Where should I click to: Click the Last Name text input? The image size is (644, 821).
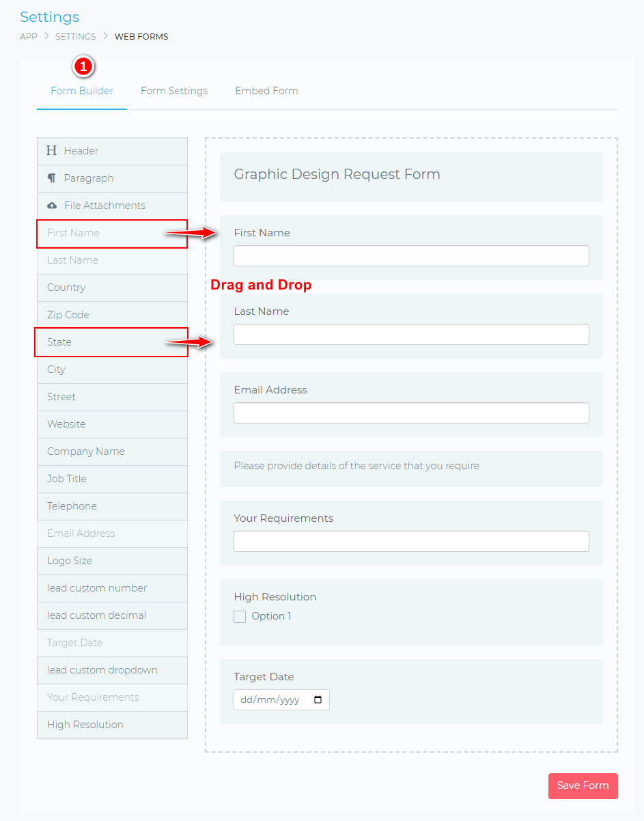tap(411, 335)
